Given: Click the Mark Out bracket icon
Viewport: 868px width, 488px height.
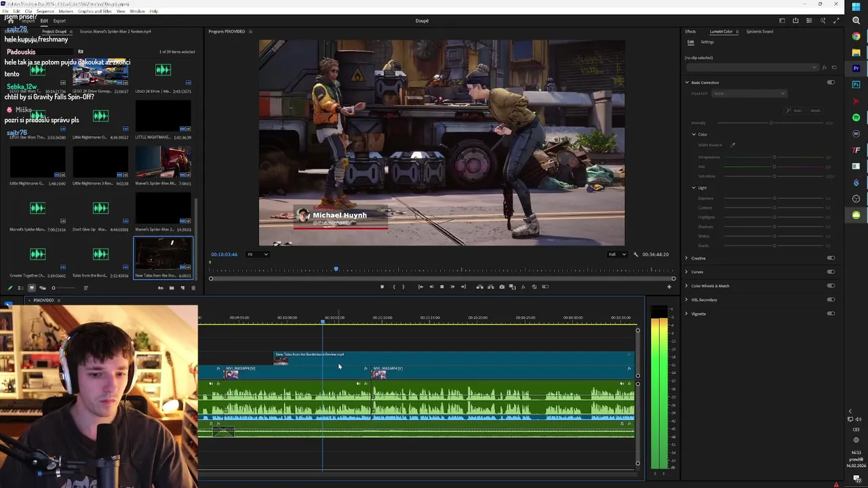Looking at the screenshot, I should [403, 287].
